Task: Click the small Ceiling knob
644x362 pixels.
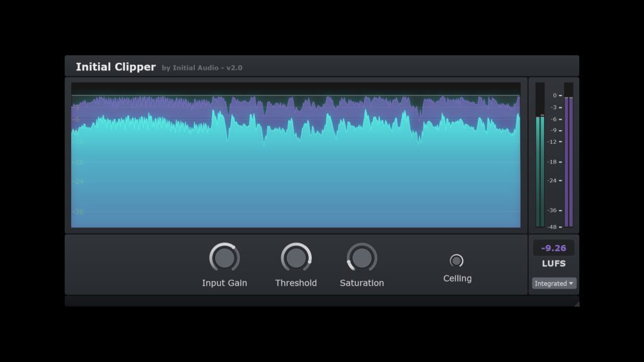Action: pos(457,260)
